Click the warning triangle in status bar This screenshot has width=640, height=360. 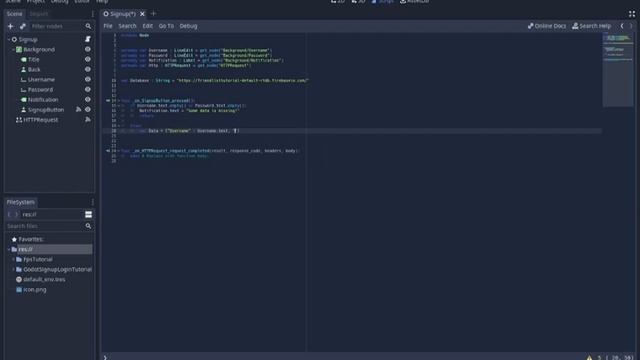click(589, 358)
